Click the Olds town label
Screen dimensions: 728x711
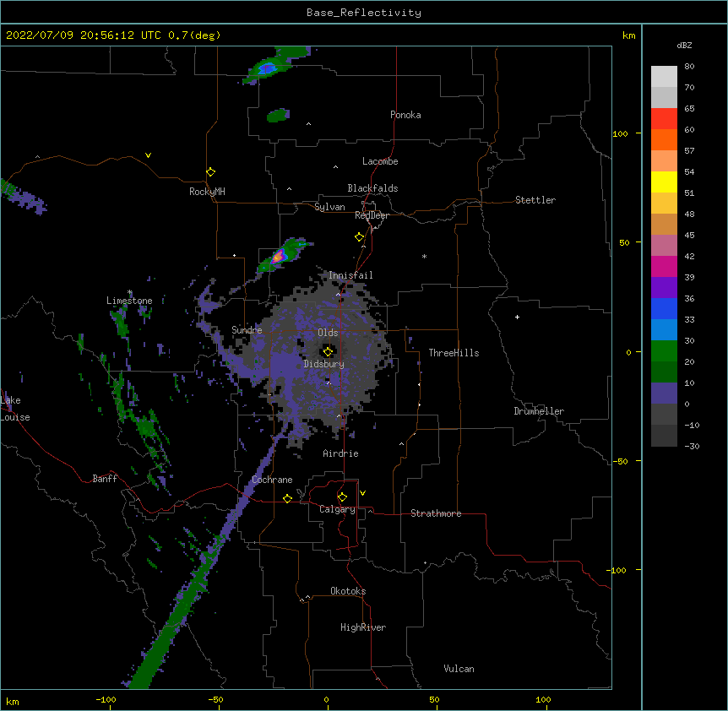pos(328,333)
